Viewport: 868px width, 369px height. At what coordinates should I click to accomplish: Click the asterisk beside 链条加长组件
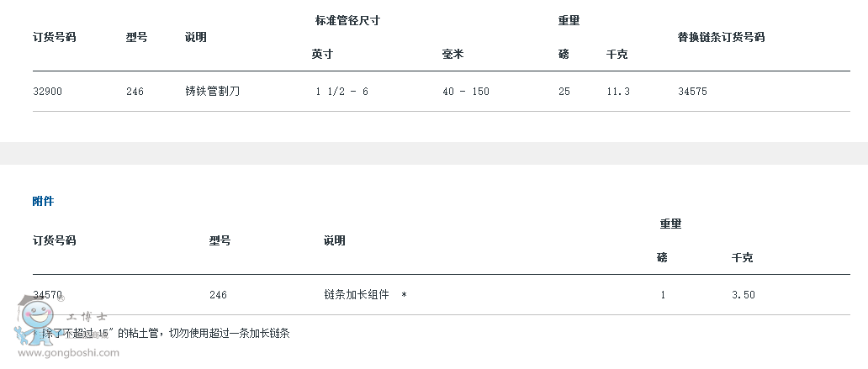[x=404, y=295]
